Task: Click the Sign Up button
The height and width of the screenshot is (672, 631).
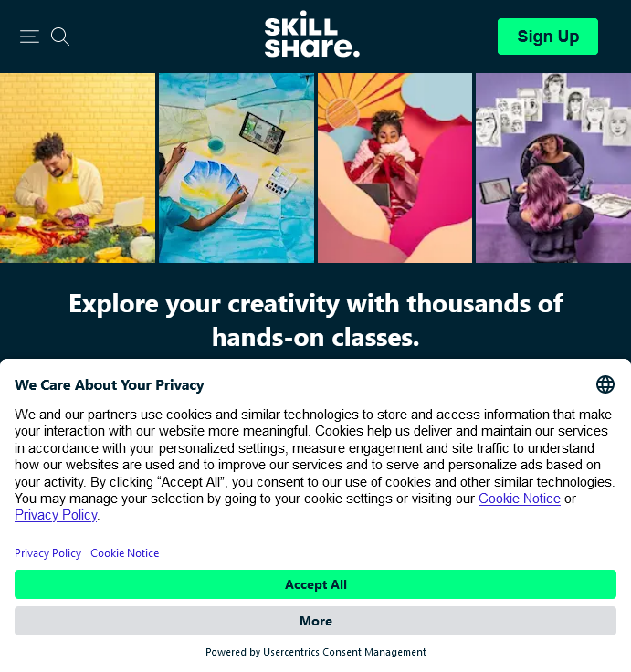Action: pos(548,37)
